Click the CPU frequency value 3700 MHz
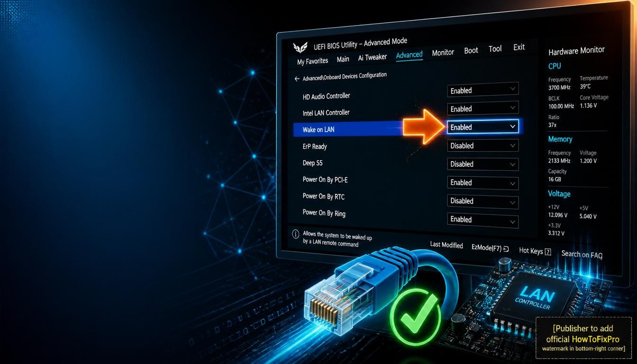 coord(560,88)
